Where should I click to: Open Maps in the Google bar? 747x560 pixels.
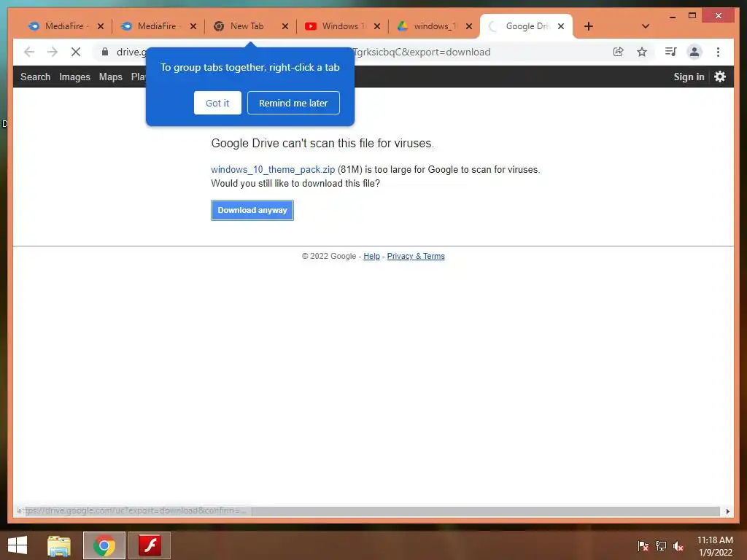coord(111,77)
